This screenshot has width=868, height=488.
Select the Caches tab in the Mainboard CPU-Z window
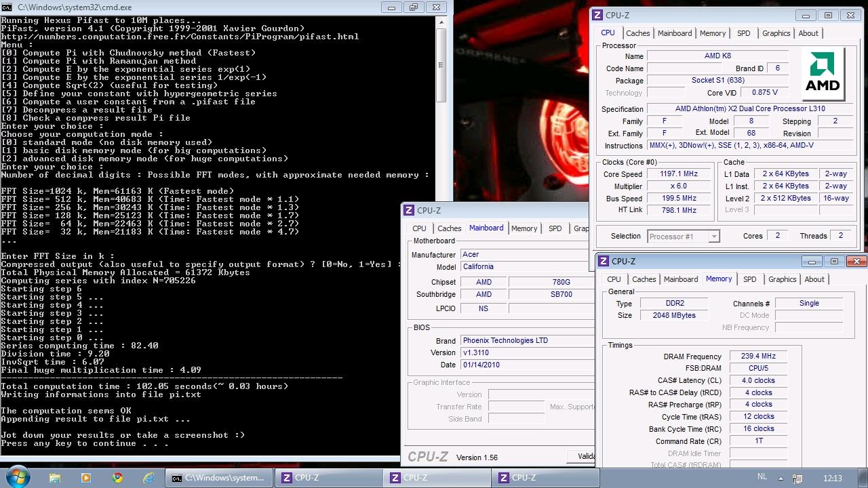point(450,228)
